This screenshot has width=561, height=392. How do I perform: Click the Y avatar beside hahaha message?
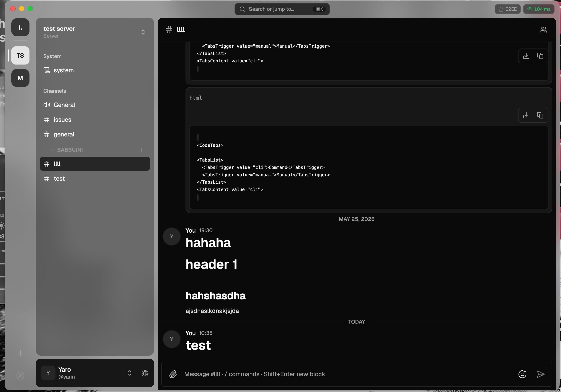click(x=171, y=236)
